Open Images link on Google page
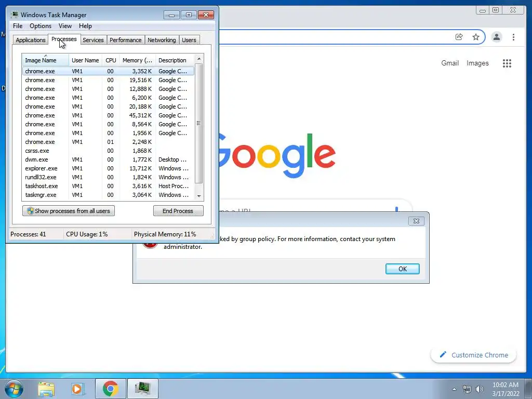Viewport: 532px width, 399px height. tap(477, 63)
